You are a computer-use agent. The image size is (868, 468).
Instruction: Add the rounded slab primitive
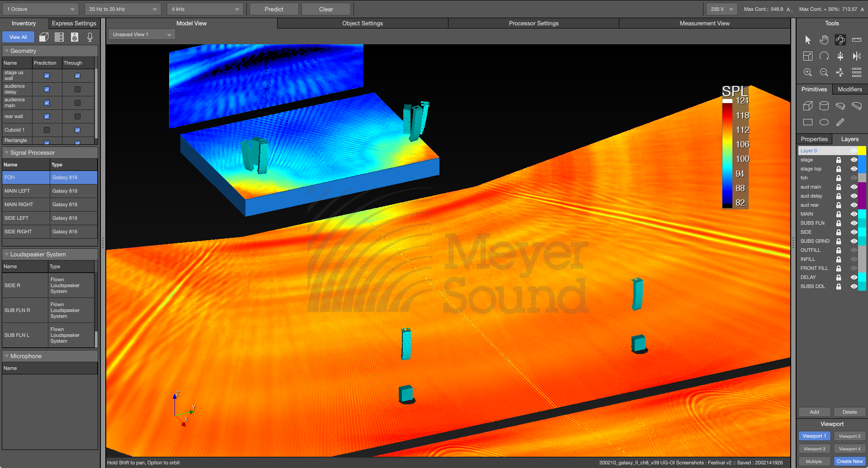857,106
